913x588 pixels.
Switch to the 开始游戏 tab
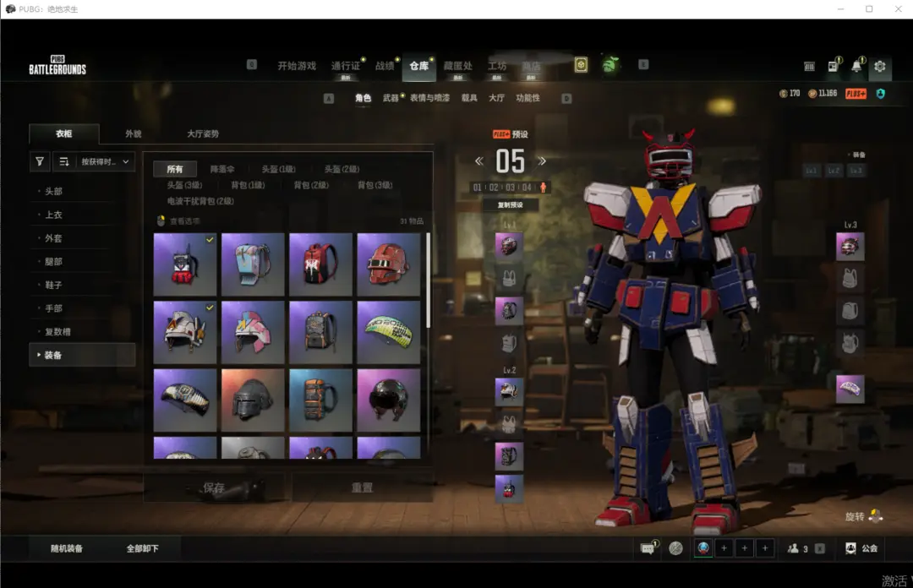tap(297, 66)
